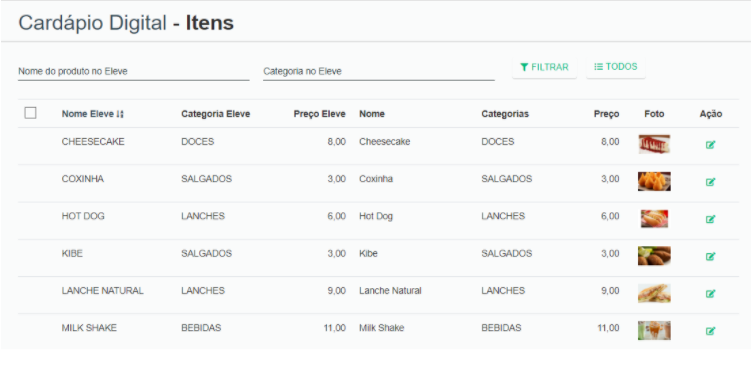This screenshot has height=374, width=751.
Task: Select the CHEESECAKE Nome Eleve cell
Action: click(93, 142)
